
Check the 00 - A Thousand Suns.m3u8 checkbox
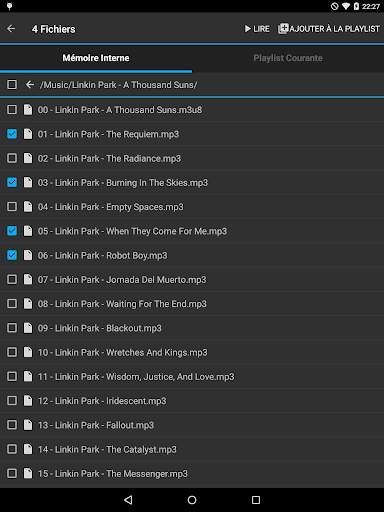[12, 110]
